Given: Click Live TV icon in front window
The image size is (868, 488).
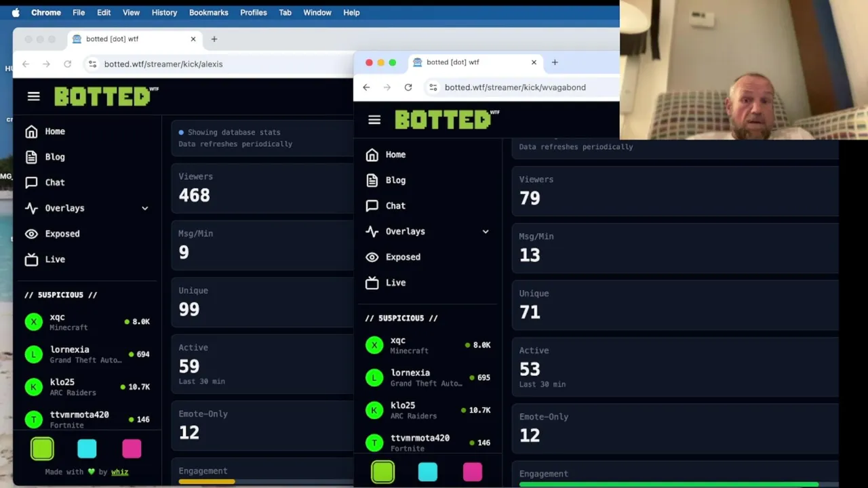Looking at the screenshot, I should click(x=372, y=283).
